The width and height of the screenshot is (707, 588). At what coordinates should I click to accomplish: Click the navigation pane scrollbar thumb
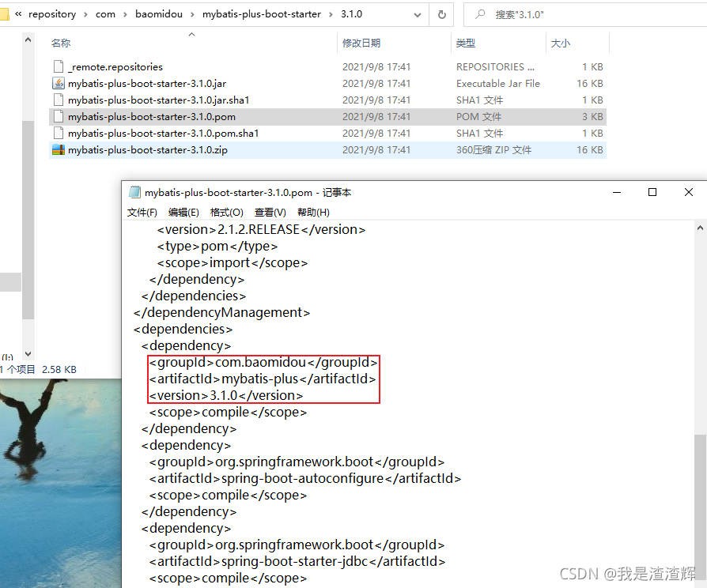(28, 220)
